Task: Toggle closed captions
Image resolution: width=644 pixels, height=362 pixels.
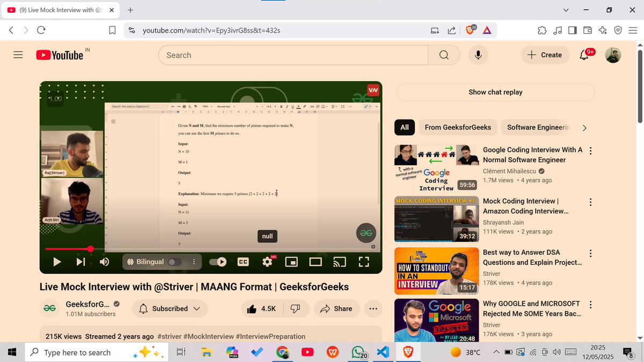Action: coord(243,262)
